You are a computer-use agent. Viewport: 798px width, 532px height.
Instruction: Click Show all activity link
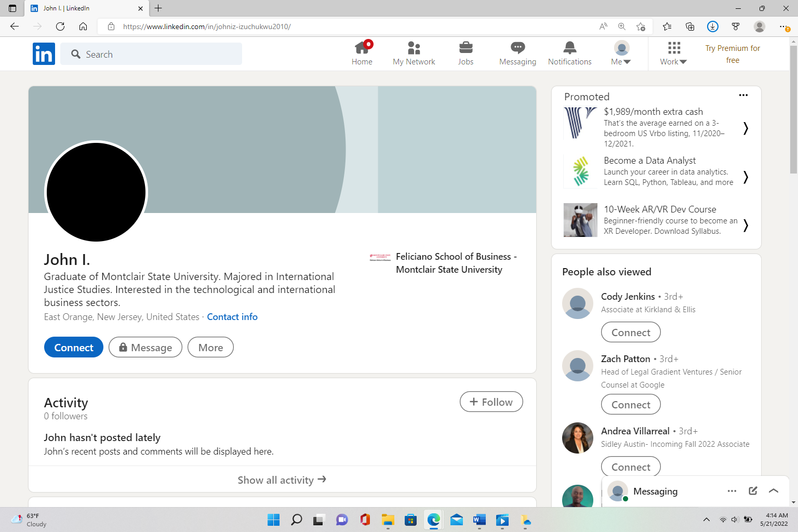pos(282,480)
